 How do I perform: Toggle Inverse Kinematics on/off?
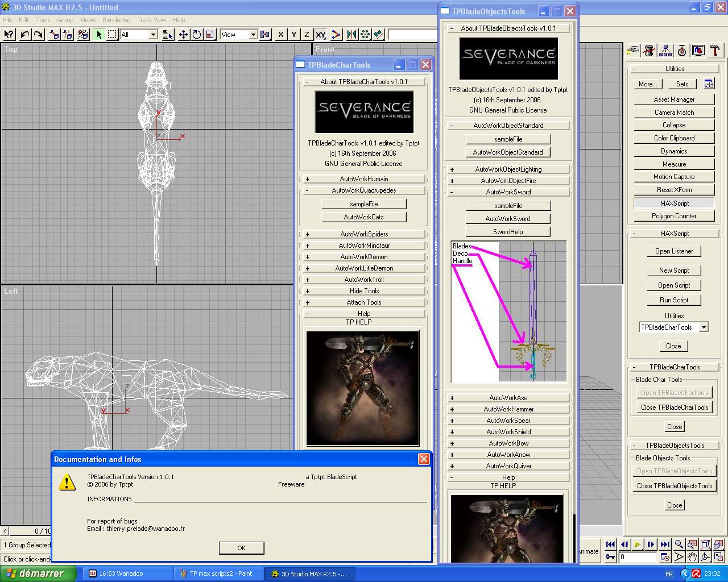(336, 35)
